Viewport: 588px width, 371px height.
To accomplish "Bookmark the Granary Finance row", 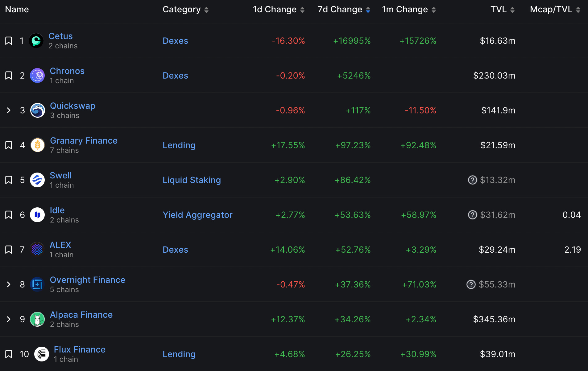I will tap(9, 145).
